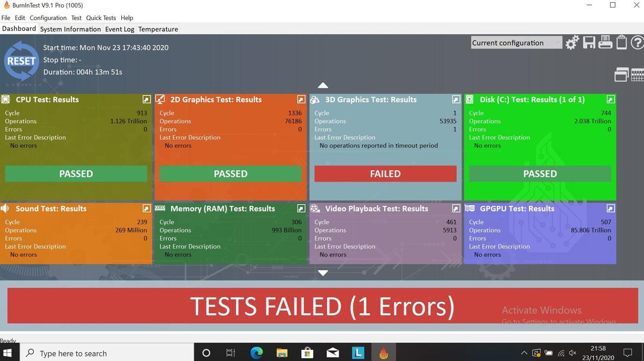Click the up arrow above test tiles

pyautogui.click(x=323, y=85)
